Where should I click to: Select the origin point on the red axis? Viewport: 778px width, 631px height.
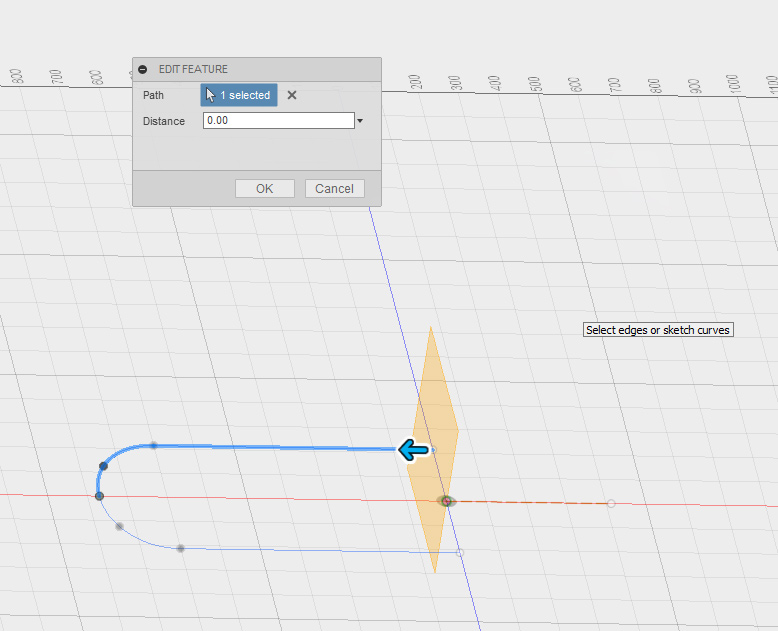pyautogui.click(x=446, y=501)
